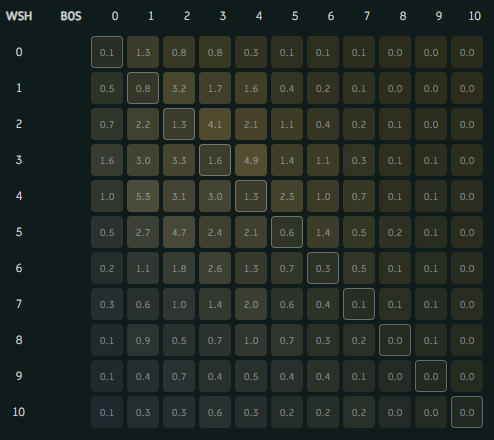The image size is (494, 440).
Task: Select the BOS column header 8
Action: (403, 16)
